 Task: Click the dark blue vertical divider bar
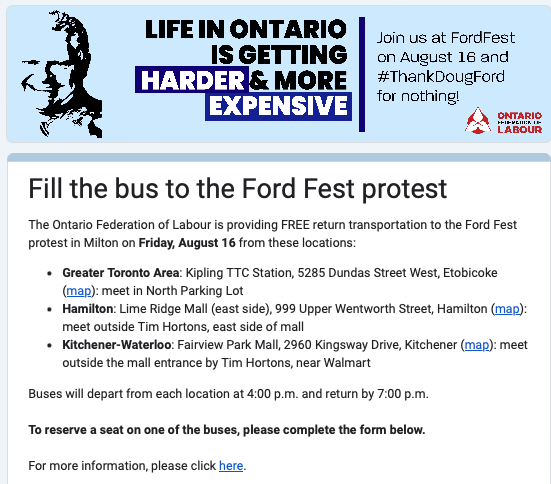[x=362, y=74]
